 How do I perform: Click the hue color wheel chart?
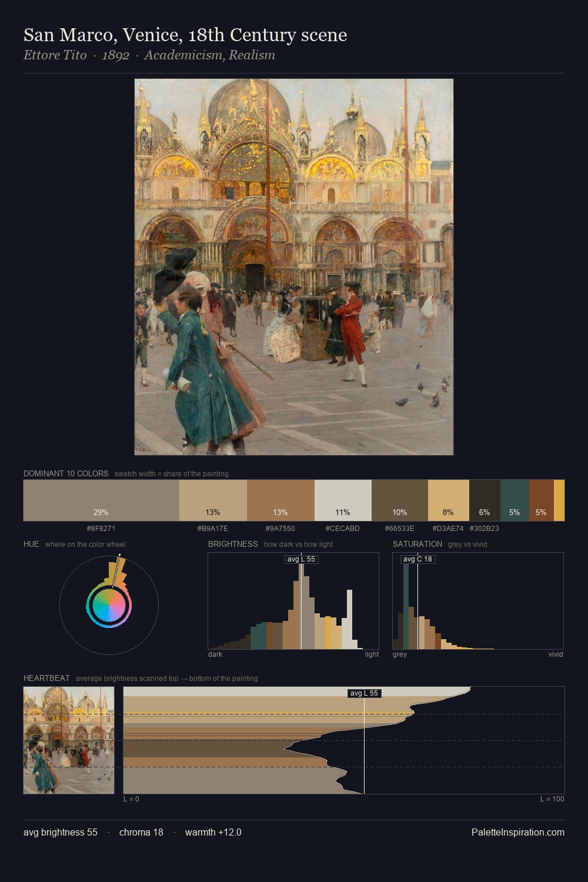tap(109, 605)
